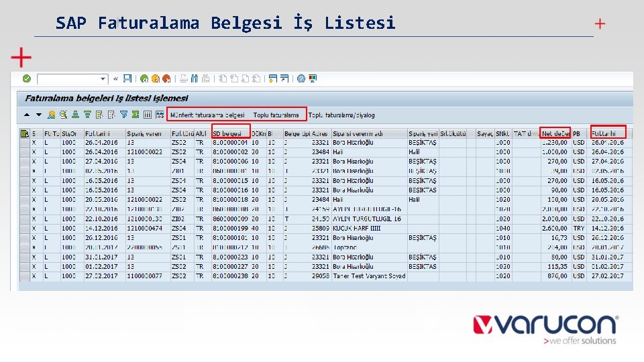Click the Siparişi verenin adı column header

(x=369, y=133)
